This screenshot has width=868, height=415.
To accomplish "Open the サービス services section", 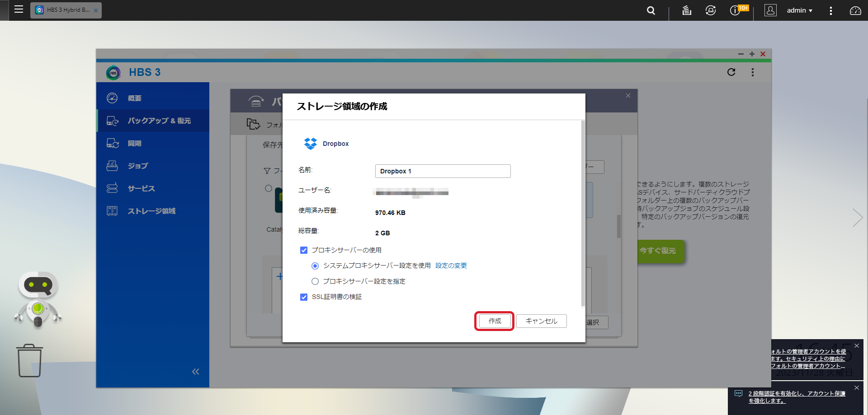I will (x=153, y=188).
